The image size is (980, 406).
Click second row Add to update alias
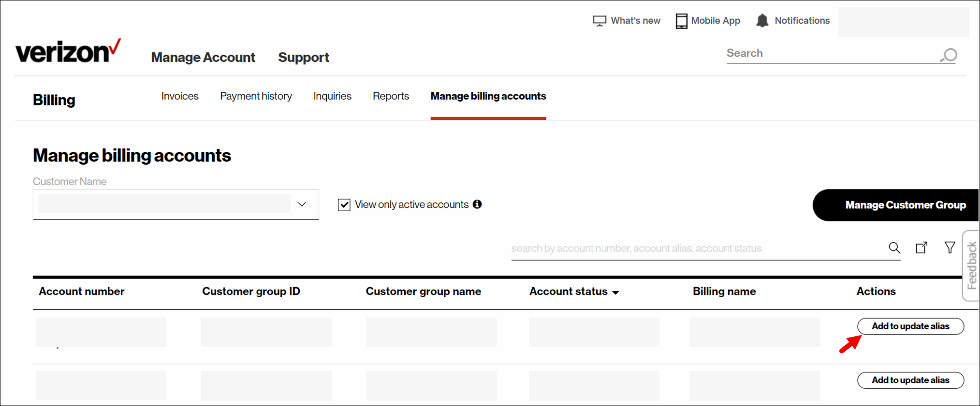click(910, 380)
